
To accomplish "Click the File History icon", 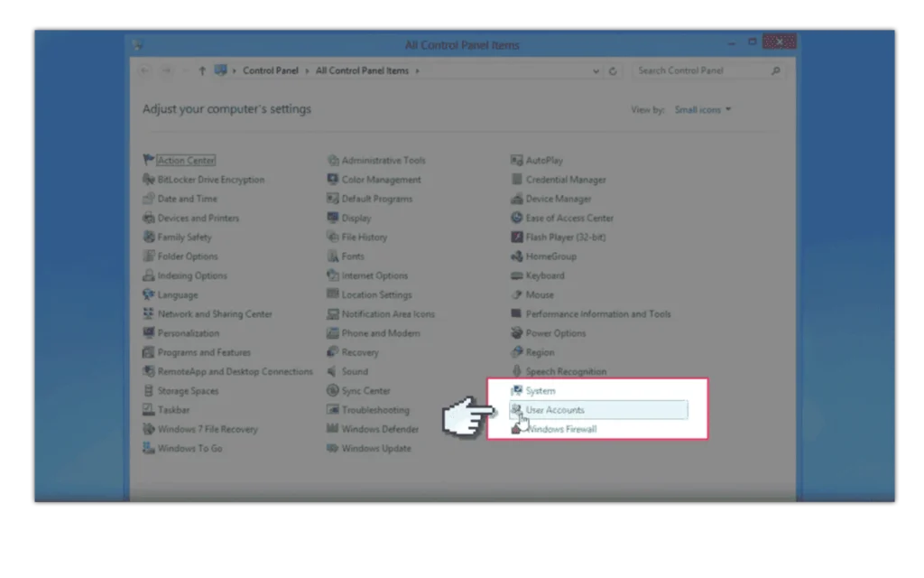I will [333, 238].
